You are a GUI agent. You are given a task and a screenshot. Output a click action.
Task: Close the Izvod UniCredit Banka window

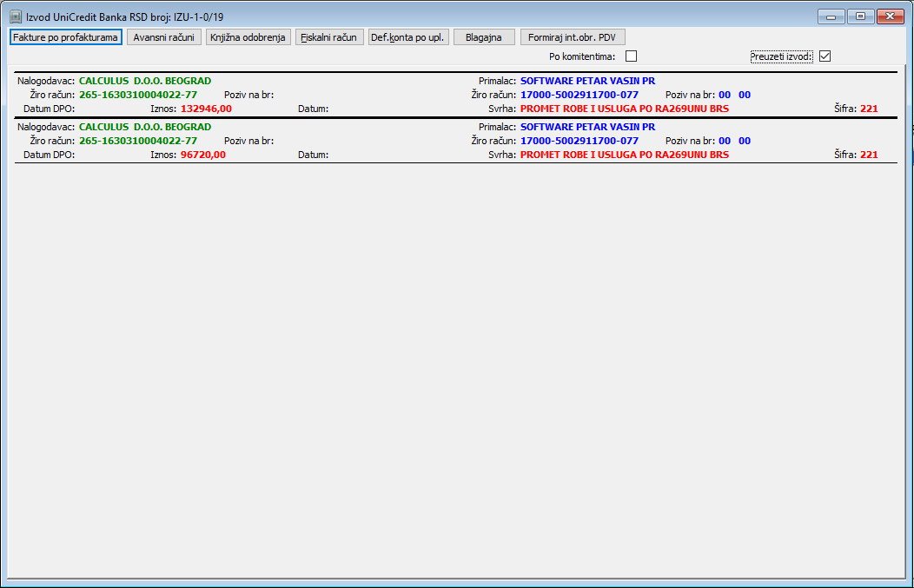pos(890,17)
